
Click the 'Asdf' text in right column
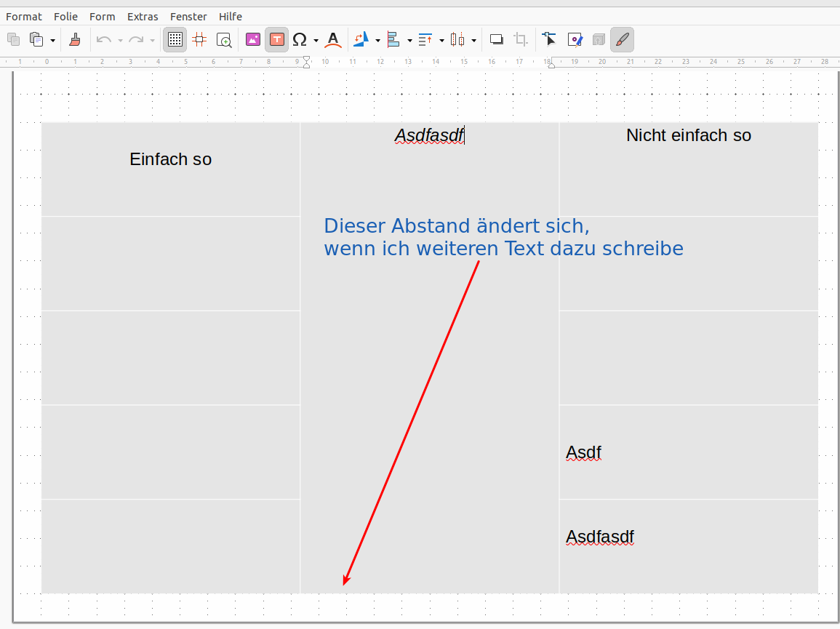[x=583, y=453]
